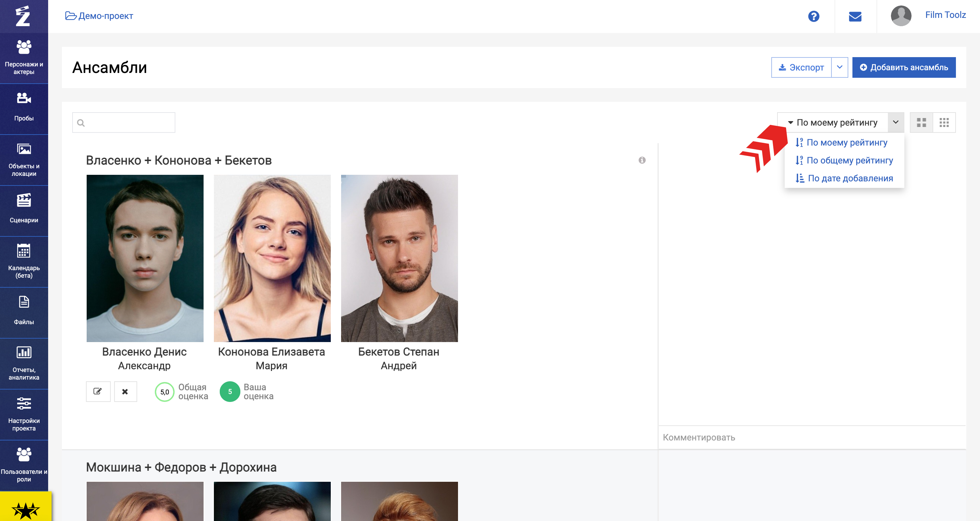
Task: Switch to large grid view
Action: click(921, 122)
